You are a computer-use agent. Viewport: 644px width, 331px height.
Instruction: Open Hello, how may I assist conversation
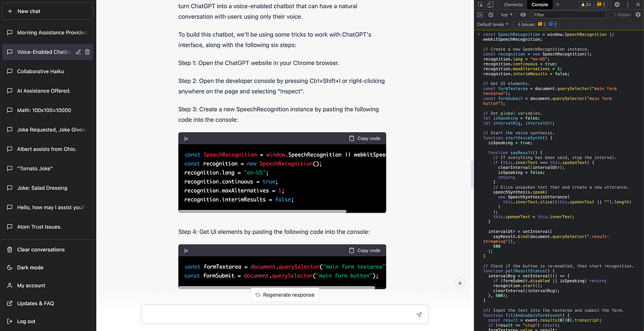(48, 207)
